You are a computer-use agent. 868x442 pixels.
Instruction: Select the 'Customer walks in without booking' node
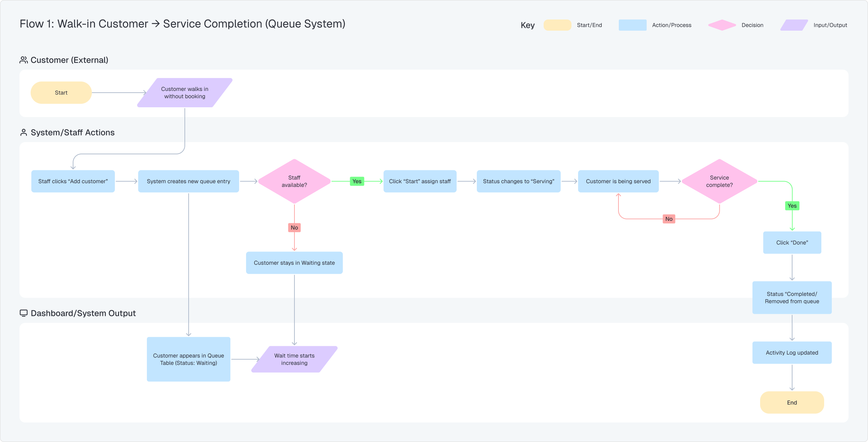[x=185, y=93]
